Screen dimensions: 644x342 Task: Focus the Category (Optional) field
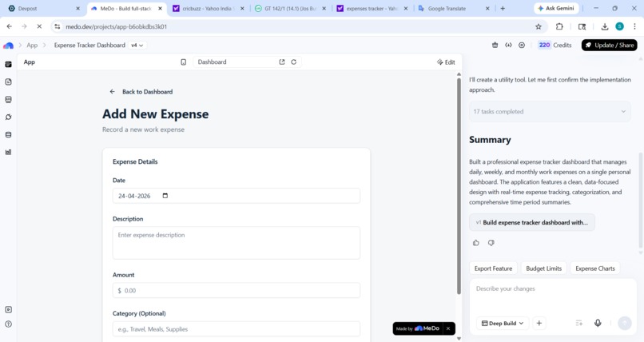coord(237,329)
